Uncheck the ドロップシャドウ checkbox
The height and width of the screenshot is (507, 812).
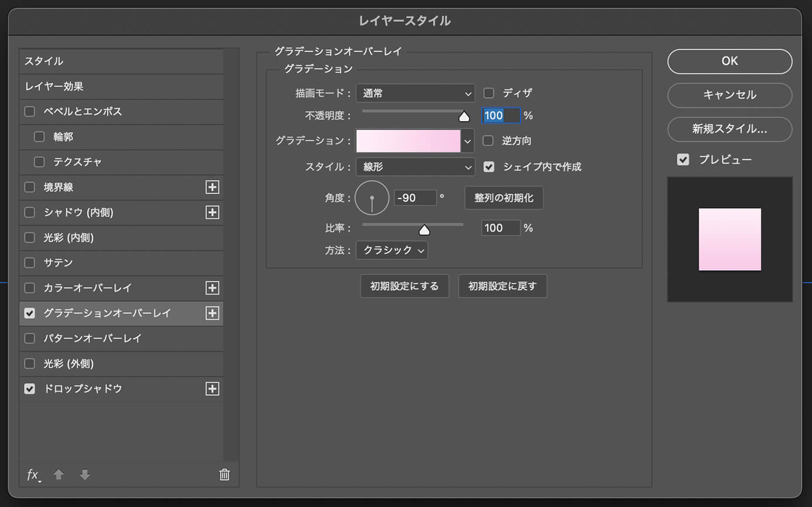point(30,389)
